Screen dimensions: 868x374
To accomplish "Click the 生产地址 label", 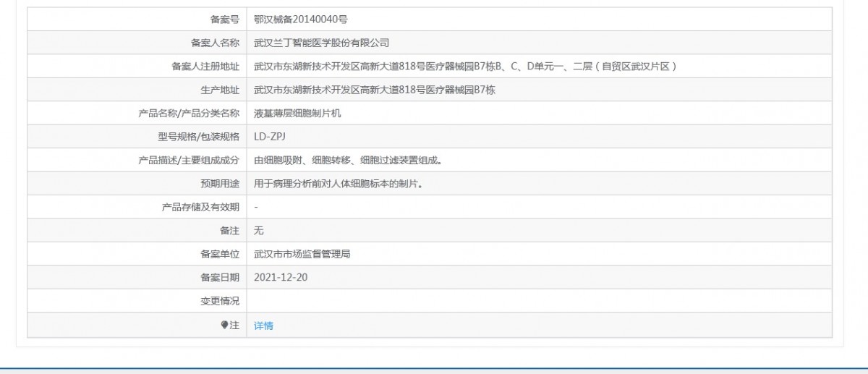I will [220, 90].
